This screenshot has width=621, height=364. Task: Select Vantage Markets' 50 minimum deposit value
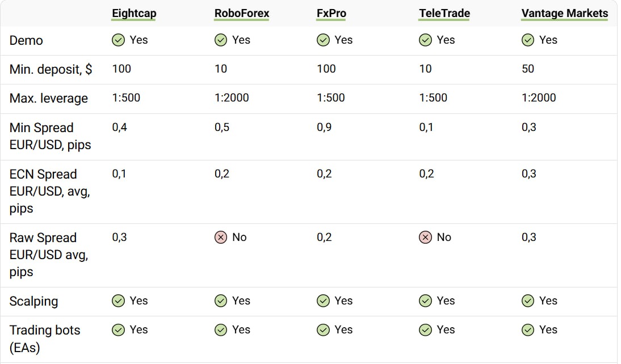tap(528, 69)
